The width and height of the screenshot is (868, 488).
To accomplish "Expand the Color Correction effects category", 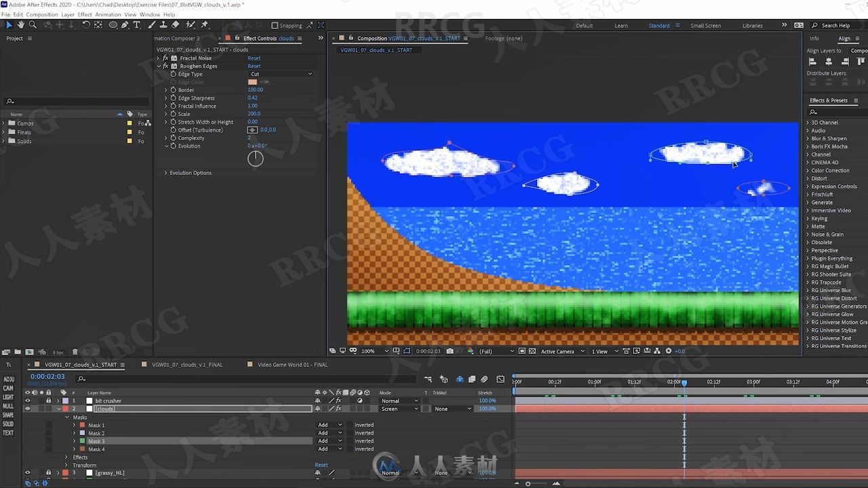I will 808,171.
